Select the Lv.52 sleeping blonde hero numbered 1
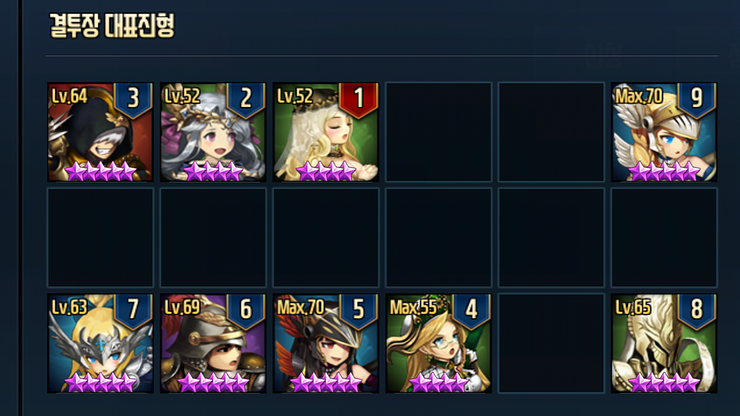Viewport: 740px width, 416px height. (326, 132)
